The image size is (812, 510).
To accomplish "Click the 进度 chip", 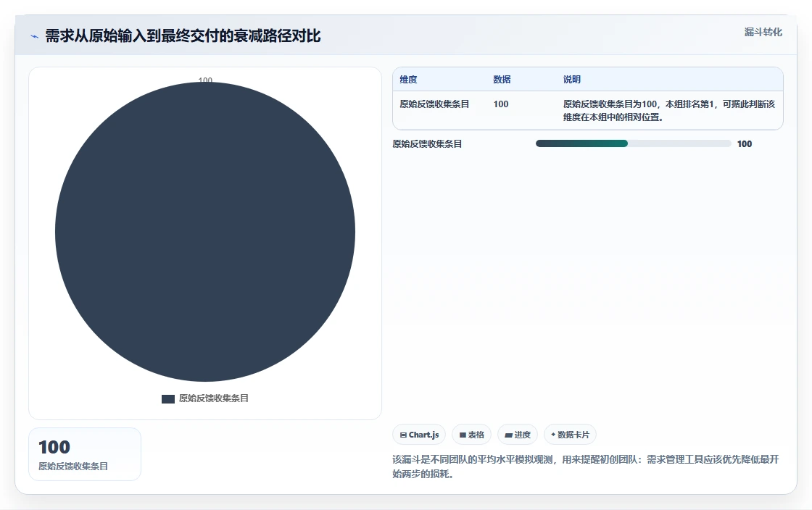I will [x=518, y=435].
